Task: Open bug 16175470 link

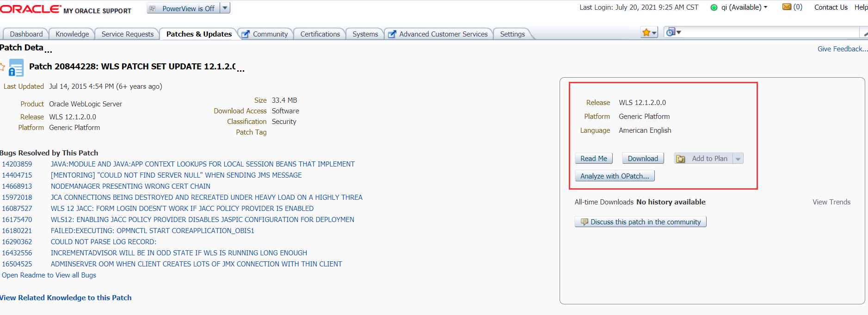Action: coord(17,220)
